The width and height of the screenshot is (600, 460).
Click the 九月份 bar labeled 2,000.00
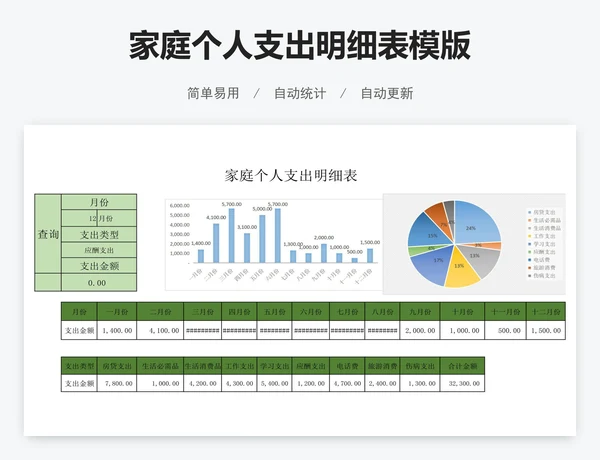point(324,253)
